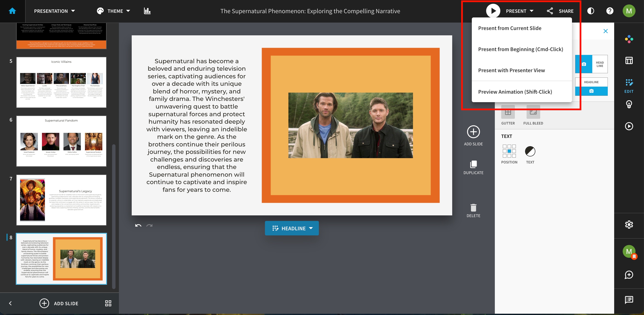Open the multicolored dots icon in the right sidebar
644x315 pixels.
tap(629, 39)
